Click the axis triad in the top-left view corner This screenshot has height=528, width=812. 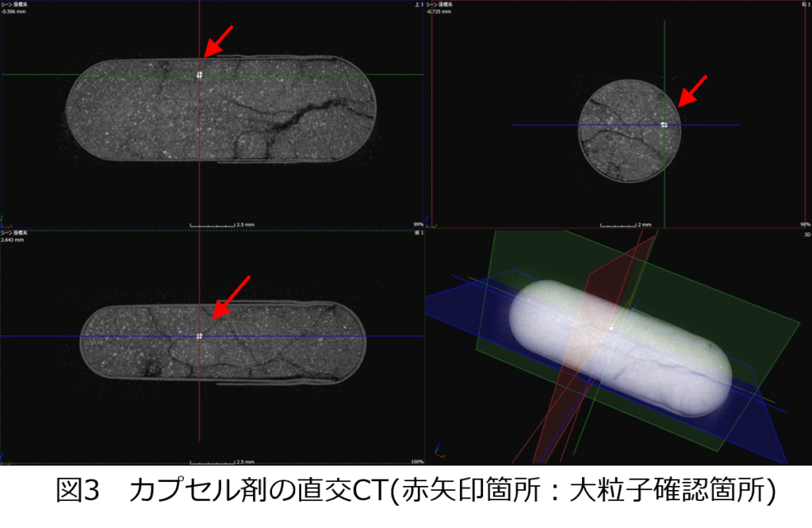3,220
